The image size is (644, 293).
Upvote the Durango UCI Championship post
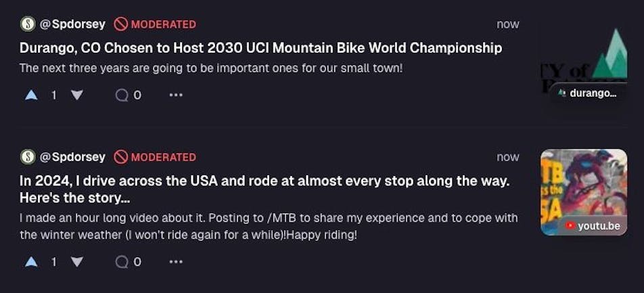coord(31,95)
